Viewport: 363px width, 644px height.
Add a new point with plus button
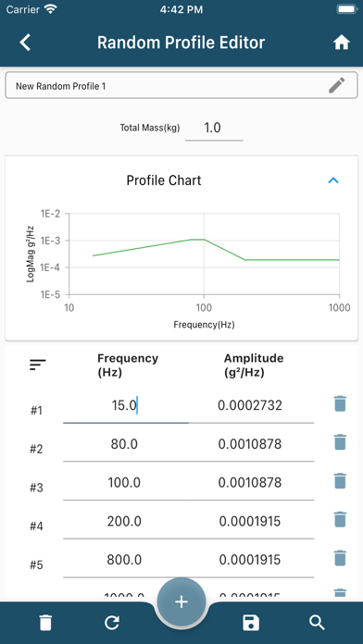pos(181,602)
